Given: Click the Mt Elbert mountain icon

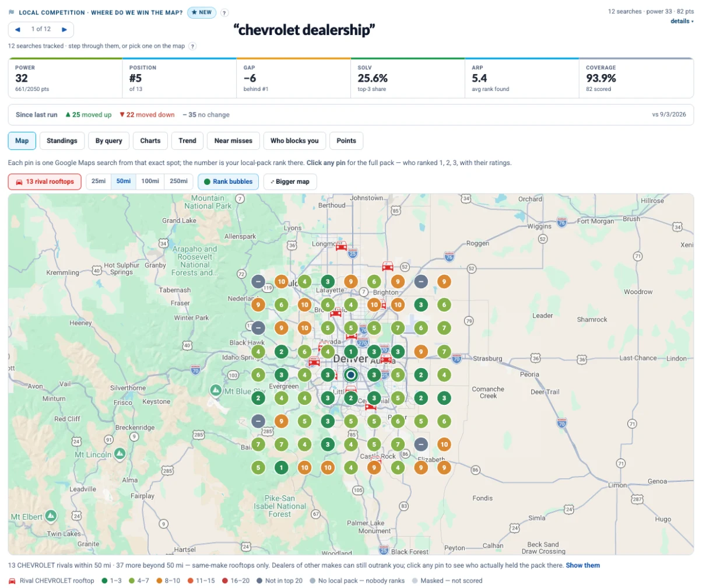Looking at the screenshot, I should coord(51,516).
